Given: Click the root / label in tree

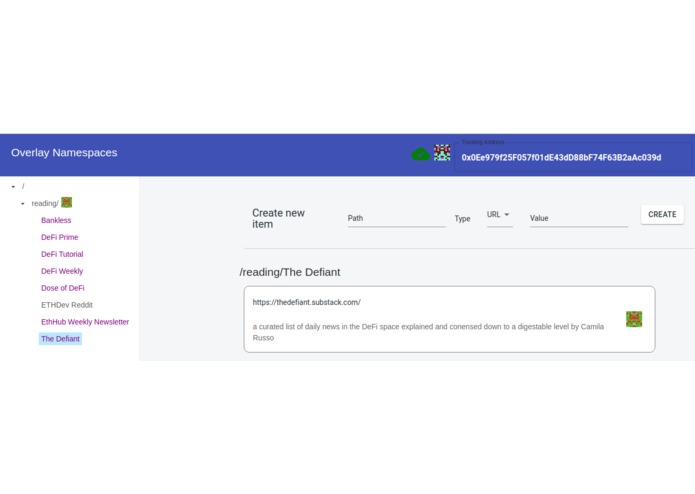Looking at the screenshot, I should (x=23, y=187).
